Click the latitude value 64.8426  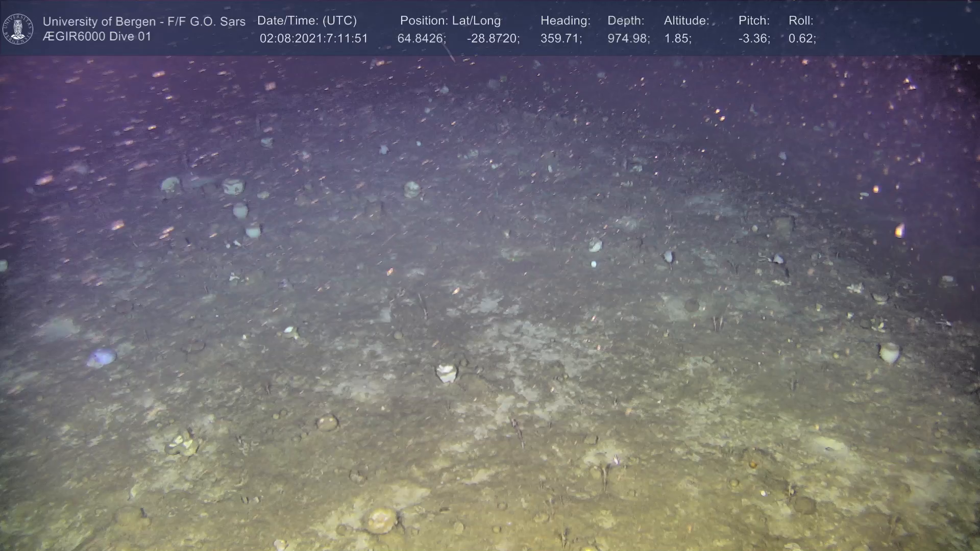click(x=421, y=39)
